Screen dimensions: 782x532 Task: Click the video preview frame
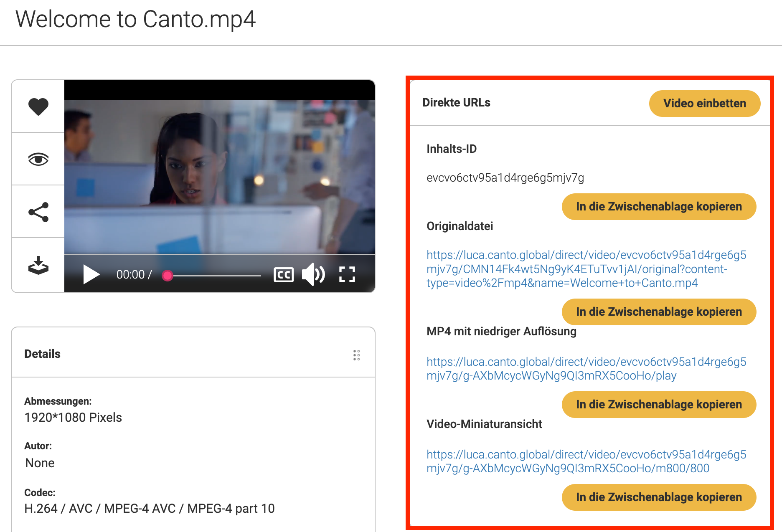point(219,175)
